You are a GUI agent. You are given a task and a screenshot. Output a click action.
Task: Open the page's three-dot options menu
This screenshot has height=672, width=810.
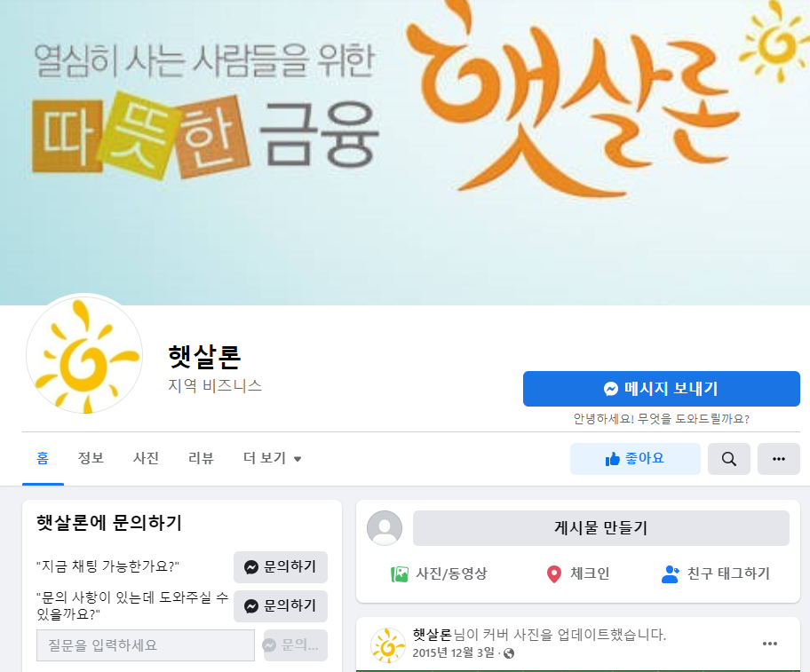click(779, 458)
